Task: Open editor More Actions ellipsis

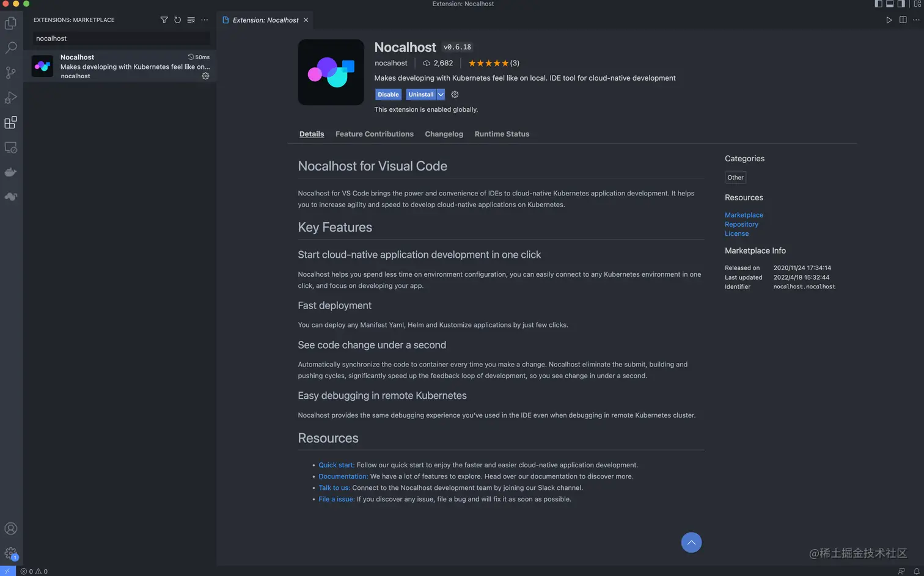Action: click(x=916, y=20)
